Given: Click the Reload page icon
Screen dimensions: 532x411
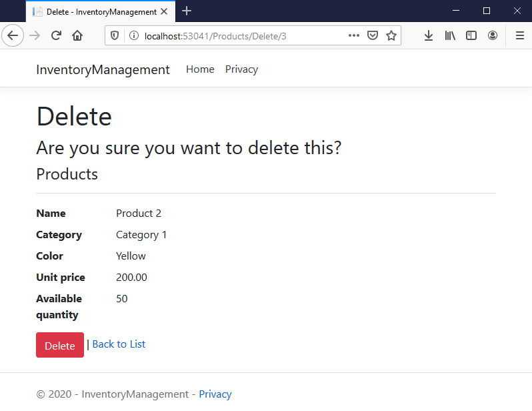Looking at the screenshot, I should pos(56,35).
